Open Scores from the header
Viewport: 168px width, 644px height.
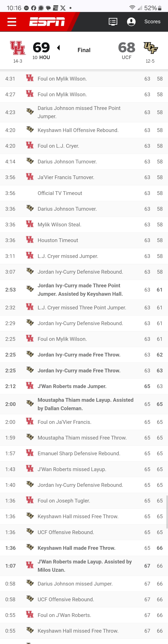click(x=152, y=22)
